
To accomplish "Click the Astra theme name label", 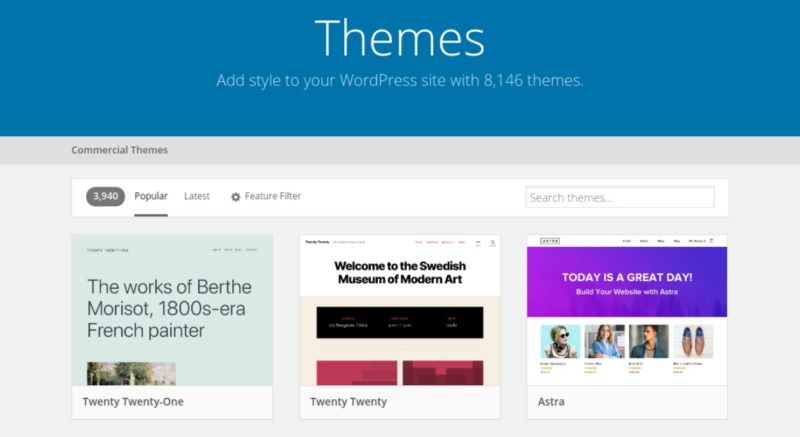I will (551, 402).
